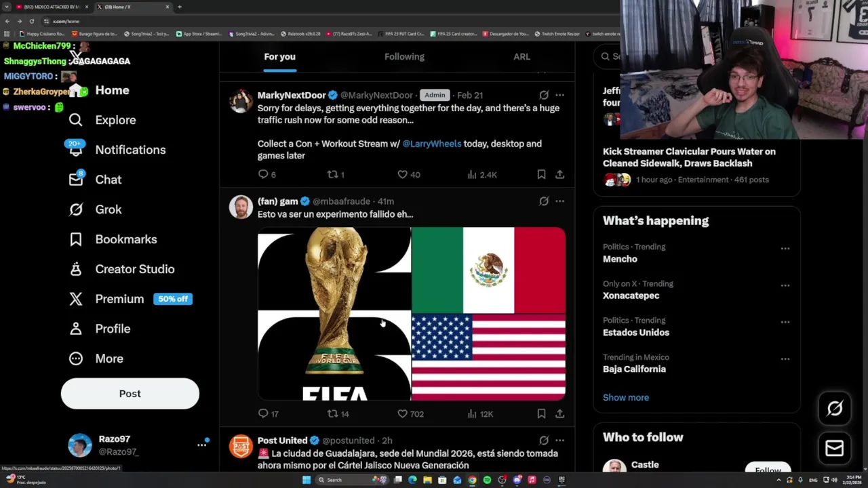Click Show more under What's happening
This screenshot has height=488, width=868.
(x=626, y=398)
